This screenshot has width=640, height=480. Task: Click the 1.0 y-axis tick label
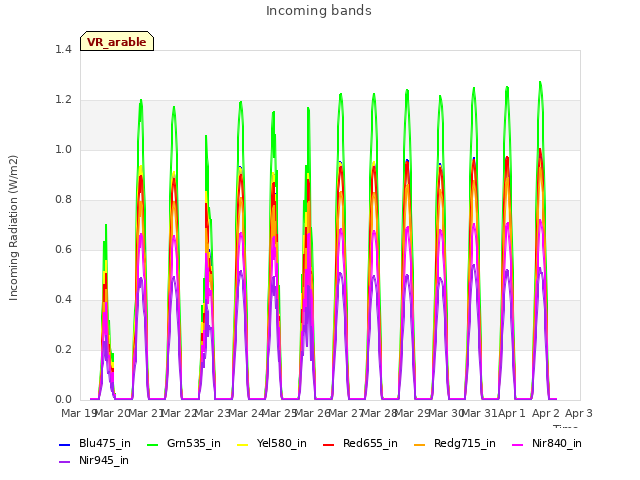point(63,150)
